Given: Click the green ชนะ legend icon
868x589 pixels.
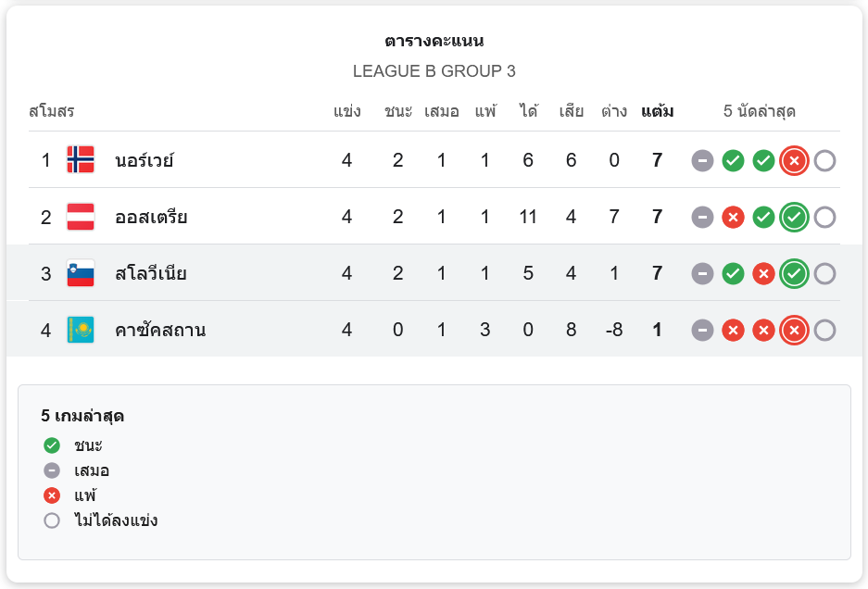Looking at the screenshot, I should click(x=52, y=445).
